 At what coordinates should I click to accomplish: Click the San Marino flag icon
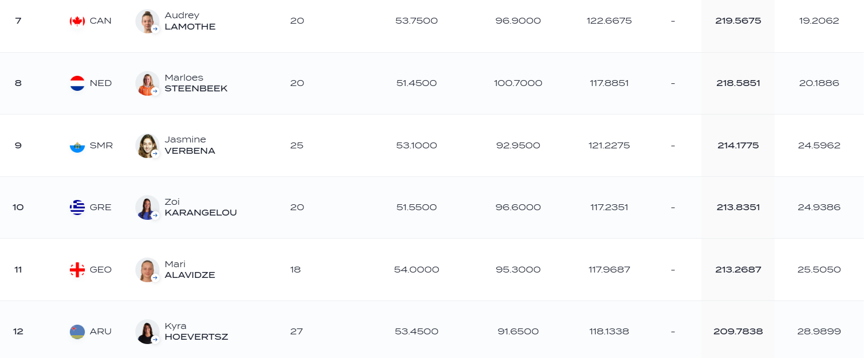pyautogui.click(x=77, y=146)
